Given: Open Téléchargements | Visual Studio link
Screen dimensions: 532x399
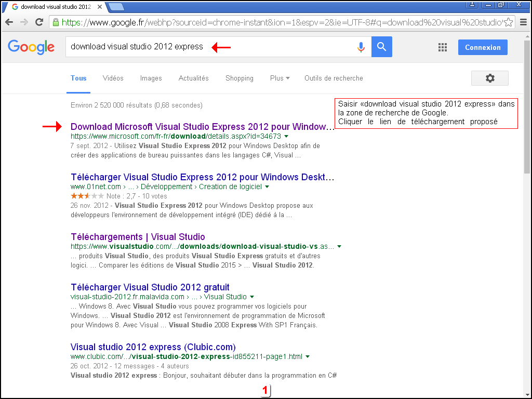Looking at the screenshot, I should pyautogui.click(x=138, y=237).
